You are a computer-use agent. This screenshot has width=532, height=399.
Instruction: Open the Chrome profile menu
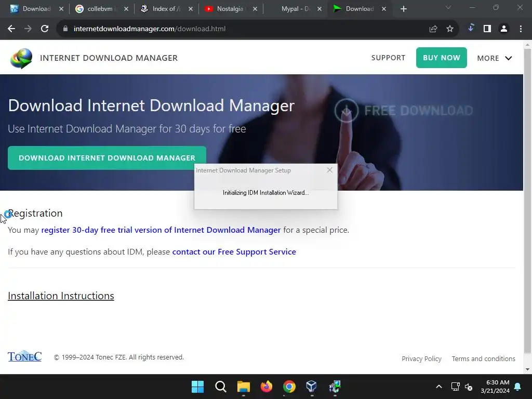click(504, 29)
